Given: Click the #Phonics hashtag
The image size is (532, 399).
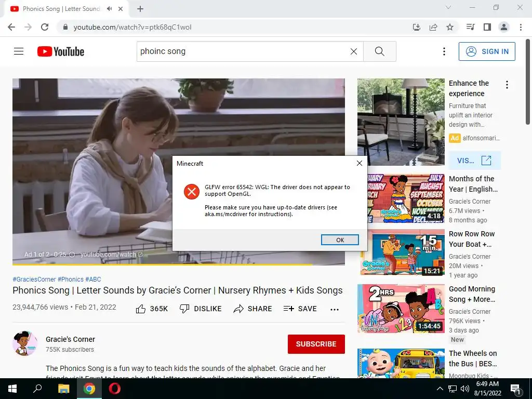Looking at the screenshot, I should (x=71, y=279).
